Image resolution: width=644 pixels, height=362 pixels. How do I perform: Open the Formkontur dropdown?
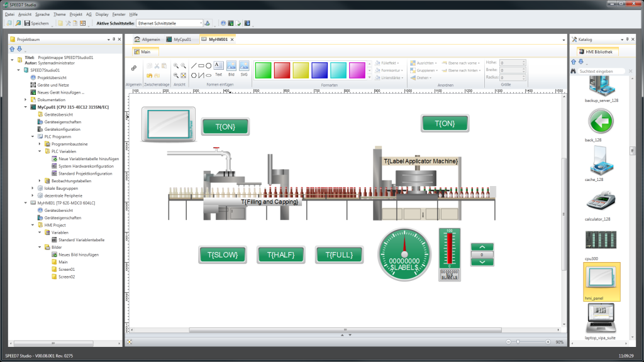389,70
